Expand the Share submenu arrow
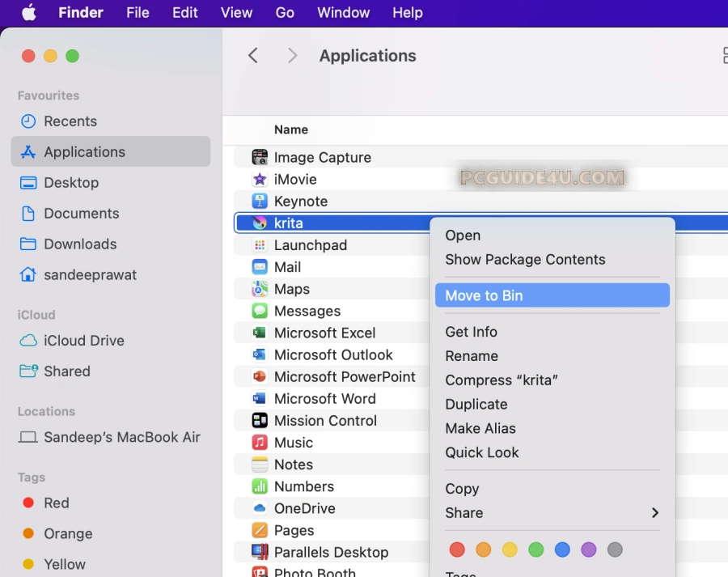This screenshot has width=728, height=577. (654, 513)
